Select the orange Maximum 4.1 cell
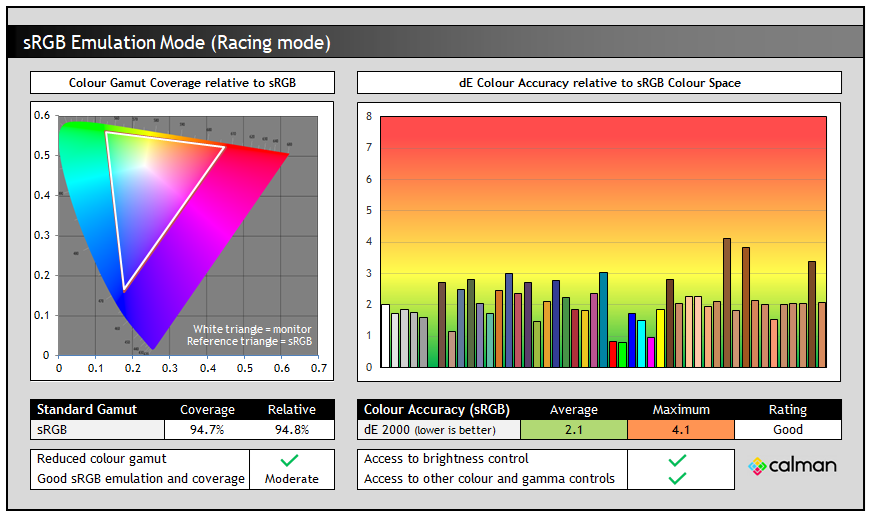The width and height of the screenshot is (872, 511). pos(680,430)
